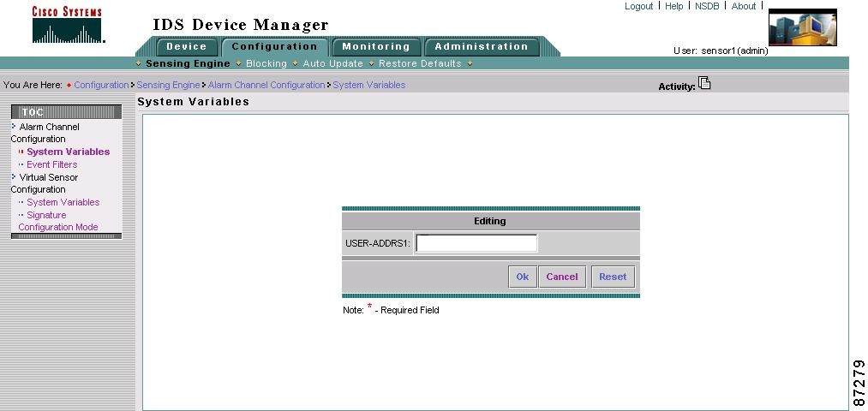The height and width of the screenshot is (411, 868).
Task: Open the NSDB link
Action: click(x=707, y=6)
